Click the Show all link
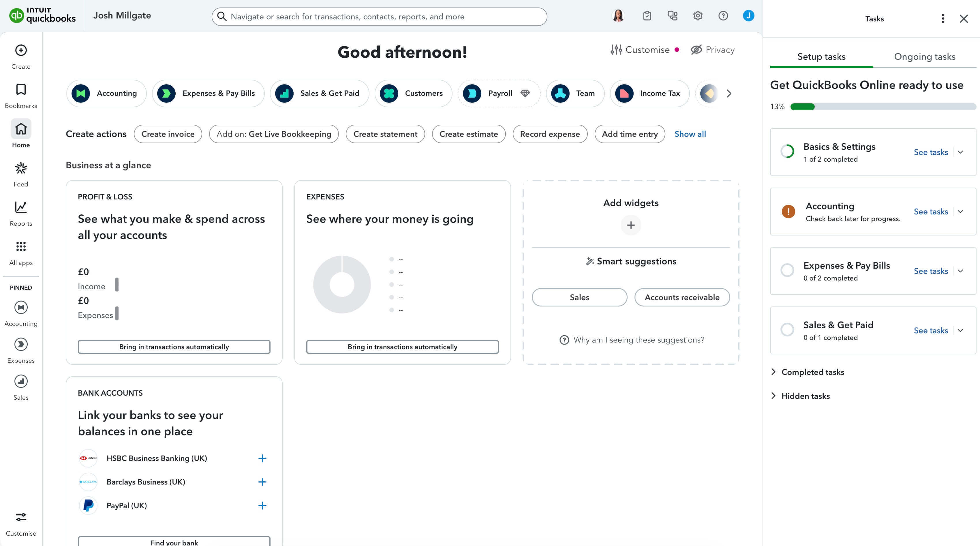Screen dimensions: 980x546 tap(690, 134)
